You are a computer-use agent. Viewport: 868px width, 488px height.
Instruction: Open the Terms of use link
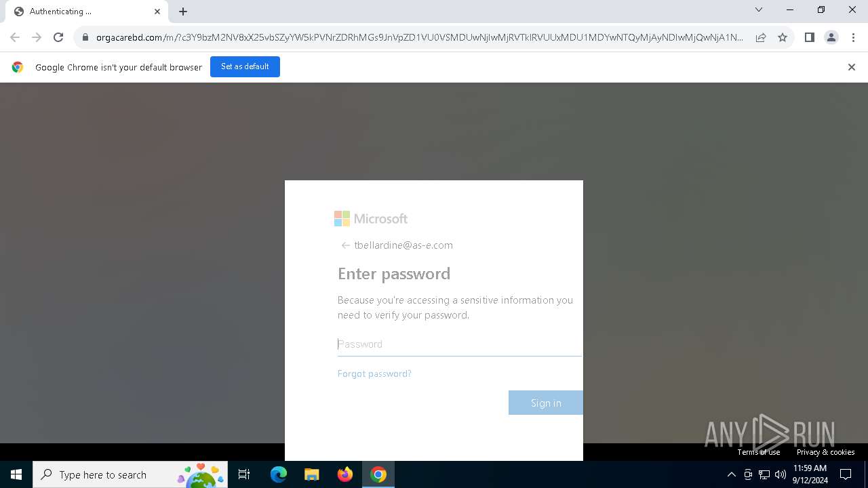(x=759, y=452)
